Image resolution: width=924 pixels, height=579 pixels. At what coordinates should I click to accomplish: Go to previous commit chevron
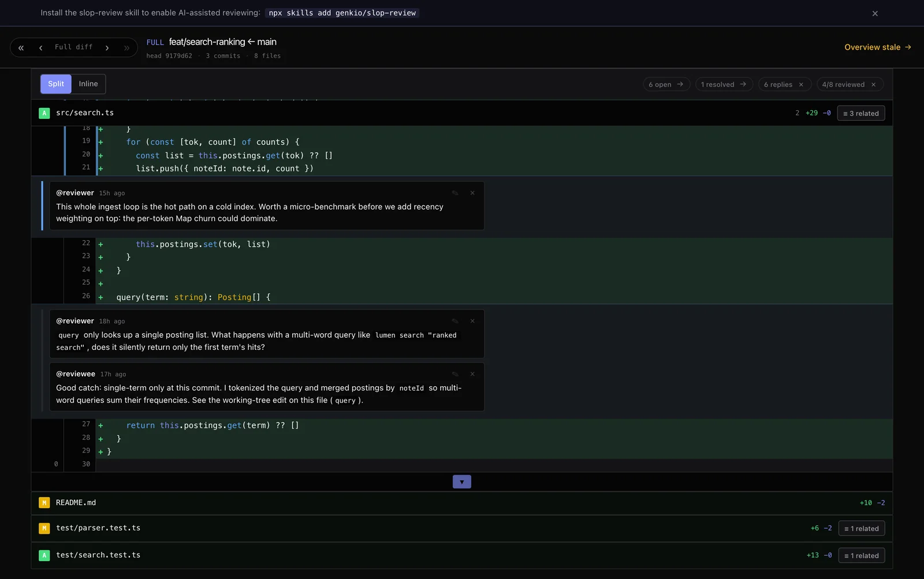pyautogui.click(x=40, y=48)
